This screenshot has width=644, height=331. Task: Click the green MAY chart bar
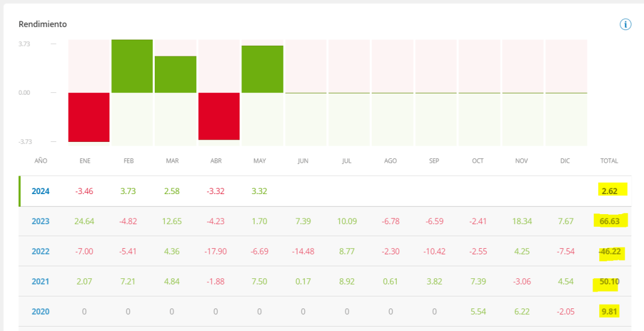pos(262,69)
